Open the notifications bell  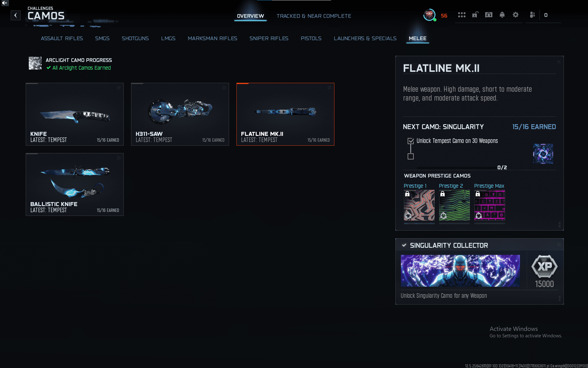pyautogui.click(x=502, y=15)
